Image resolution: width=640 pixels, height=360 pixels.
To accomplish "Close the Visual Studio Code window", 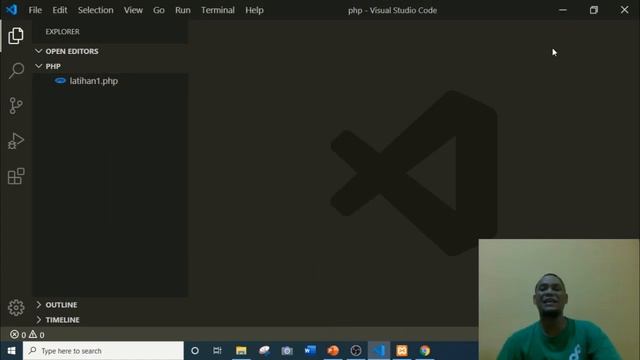I will 624,10.
